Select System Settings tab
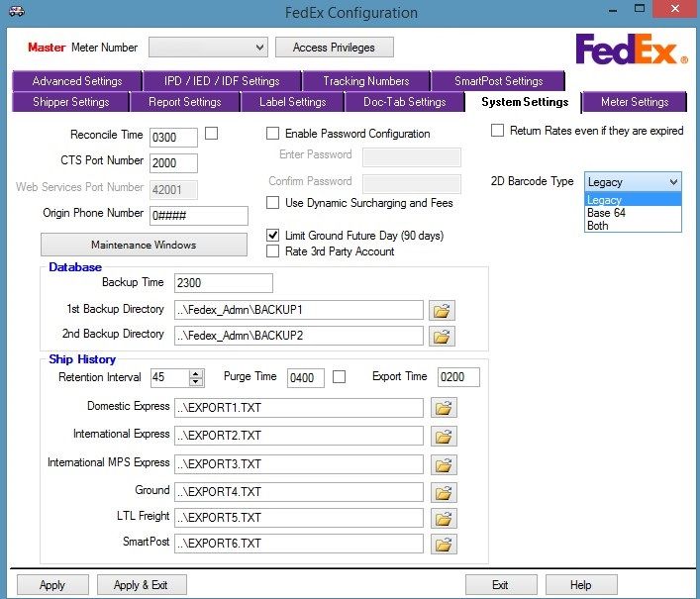 524,102
